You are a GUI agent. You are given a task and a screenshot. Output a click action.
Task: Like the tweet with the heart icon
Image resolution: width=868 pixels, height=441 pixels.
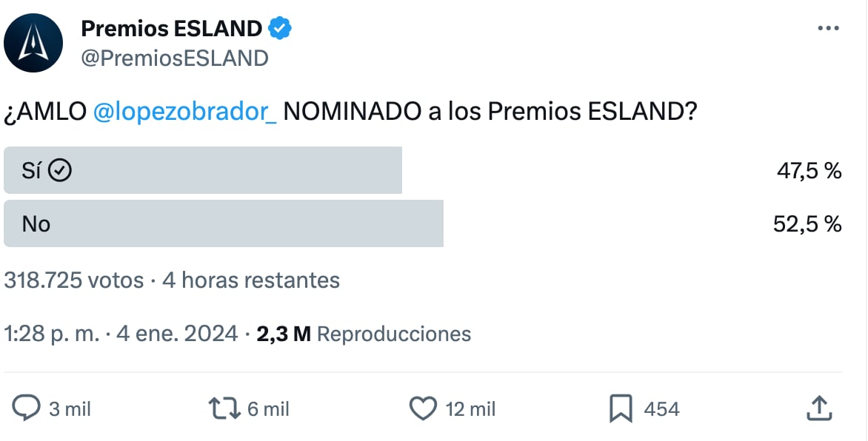(424, 408)
